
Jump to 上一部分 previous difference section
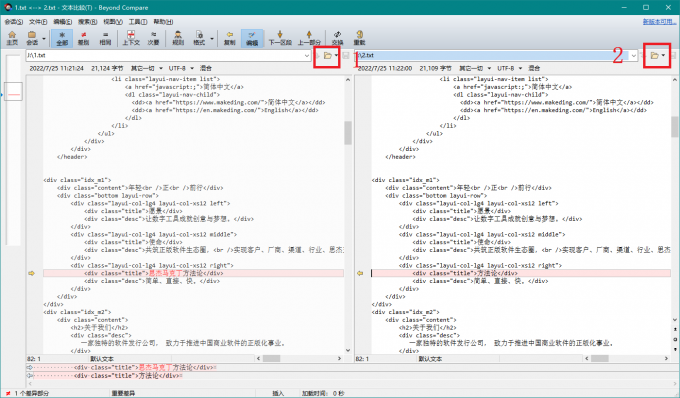pyautogui.click(x=309, y=38)
